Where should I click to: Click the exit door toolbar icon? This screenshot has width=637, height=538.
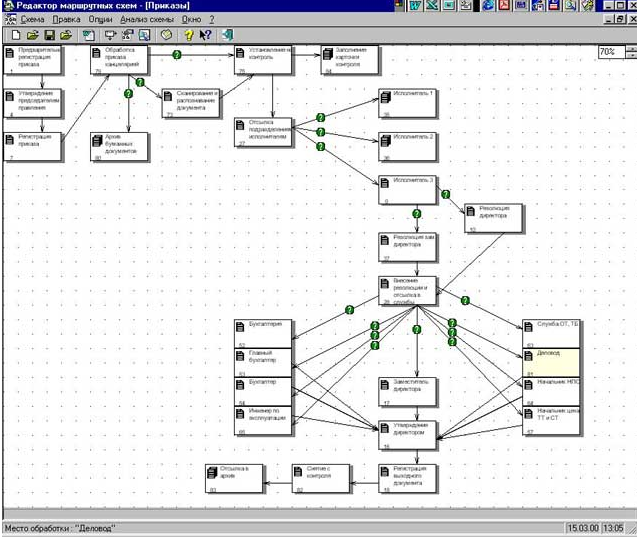pos(228,35)
